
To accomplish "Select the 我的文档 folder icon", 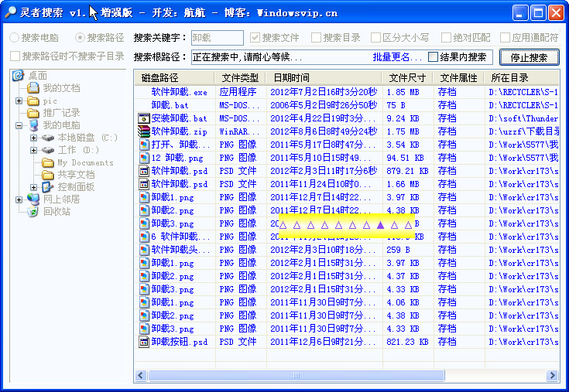I will 33,87.
